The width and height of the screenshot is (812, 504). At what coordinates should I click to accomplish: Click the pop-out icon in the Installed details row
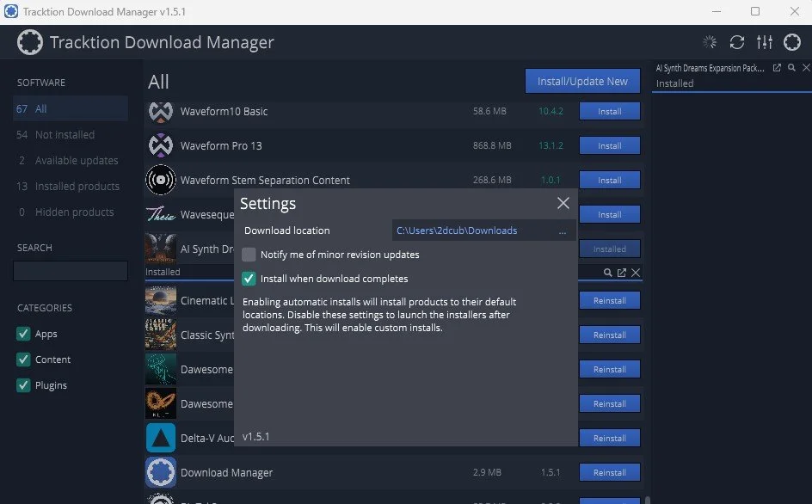[621, 273]
